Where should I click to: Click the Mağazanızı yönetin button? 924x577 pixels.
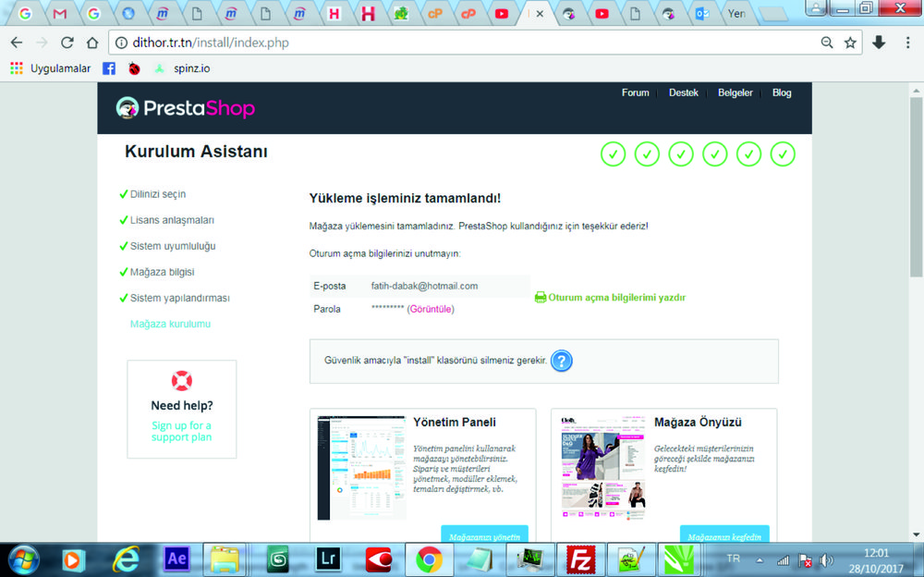point(484,534)
